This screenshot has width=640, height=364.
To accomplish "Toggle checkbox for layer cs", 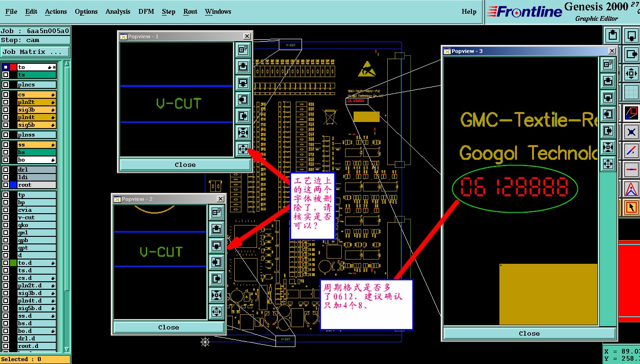I will [6, 95].
